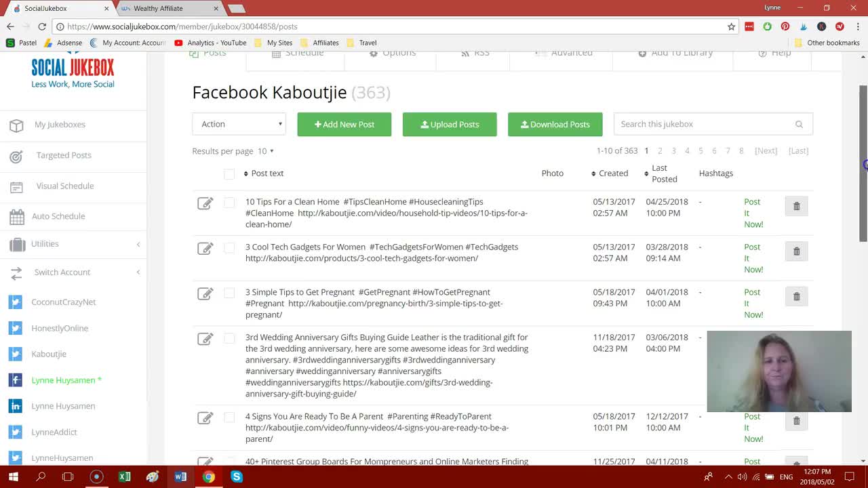Edit the 3 Simple Tips to Get Pregnant post
Viewport: 868px width, 488px height.
(x=205, y=293)
